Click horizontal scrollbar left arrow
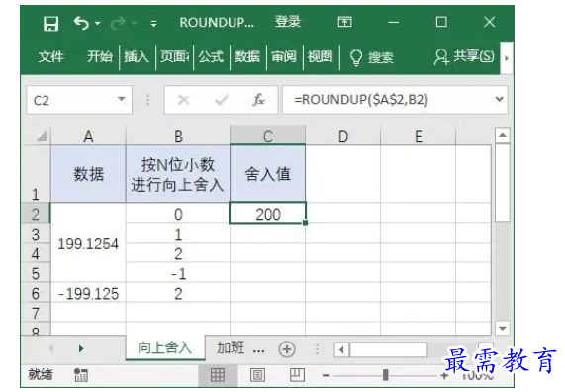 341,349
